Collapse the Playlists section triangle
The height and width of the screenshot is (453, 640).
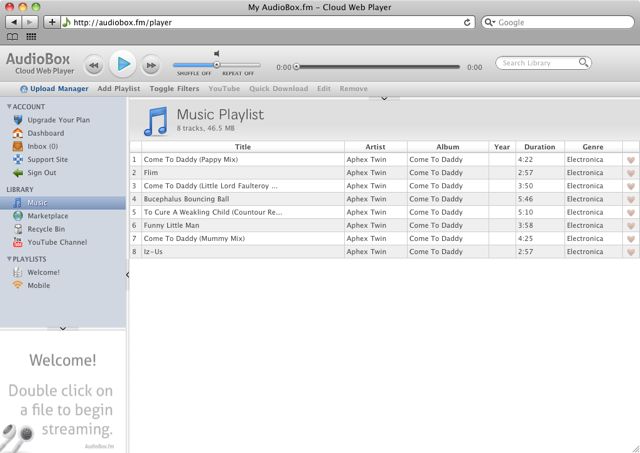(x=9, y=259)
